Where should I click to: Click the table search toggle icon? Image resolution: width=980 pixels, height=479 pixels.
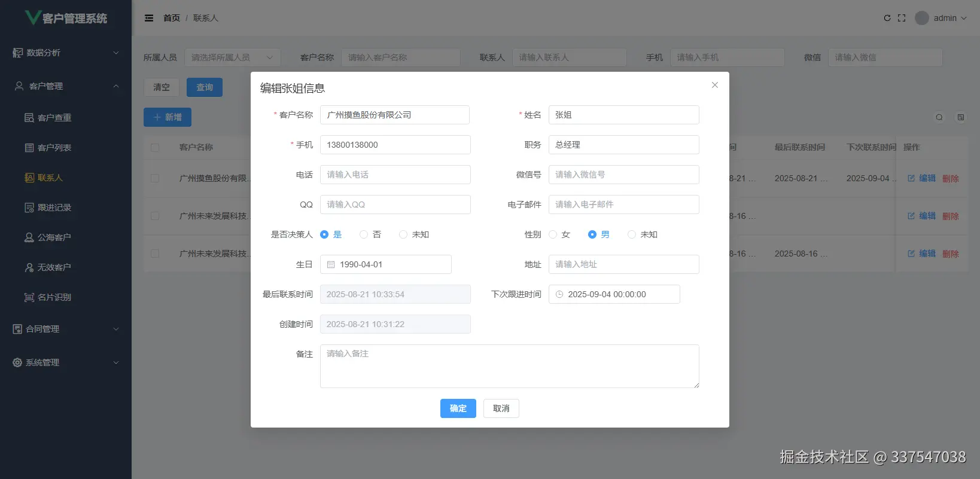pyautogui.click(x=939, y=117)
